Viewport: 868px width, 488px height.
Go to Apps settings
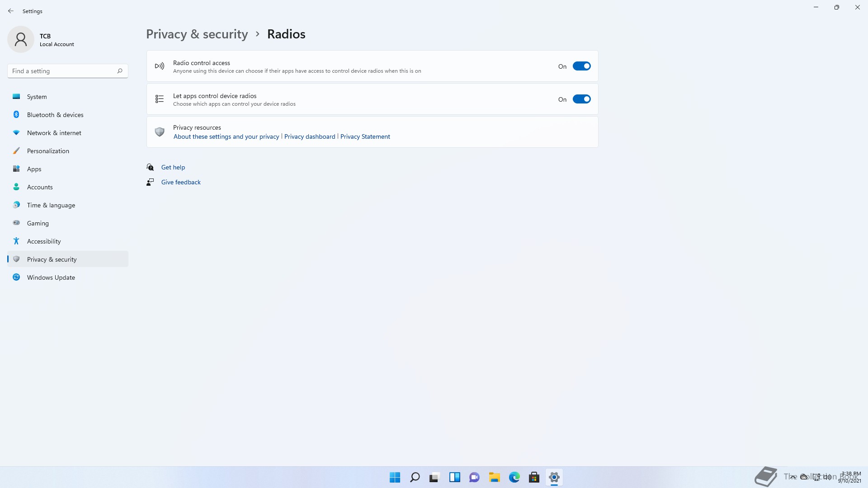pos(68,169)
